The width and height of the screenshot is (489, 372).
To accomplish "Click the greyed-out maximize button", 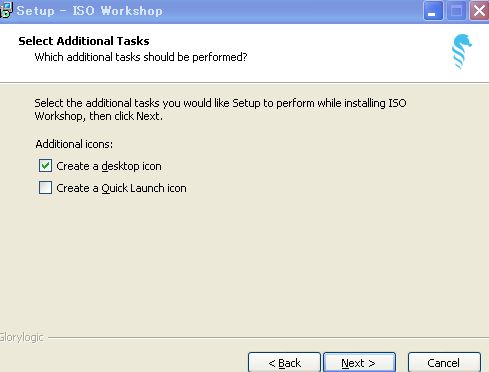I will 456,11.
